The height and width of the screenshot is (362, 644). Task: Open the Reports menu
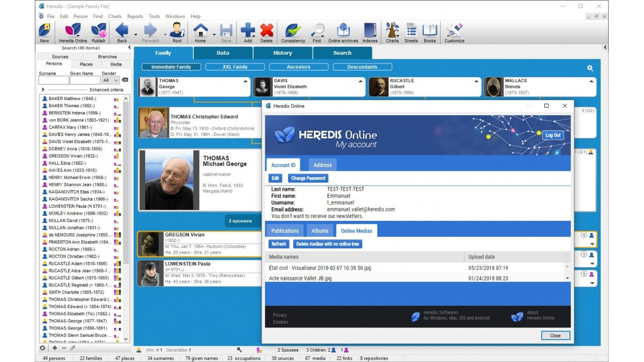(x=135, y=16)
